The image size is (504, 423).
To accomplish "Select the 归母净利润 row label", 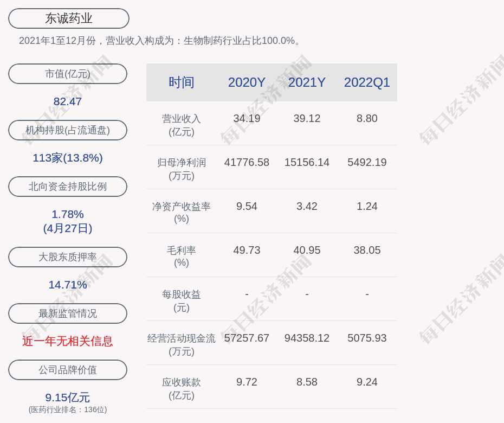I will tap(182, 169).
